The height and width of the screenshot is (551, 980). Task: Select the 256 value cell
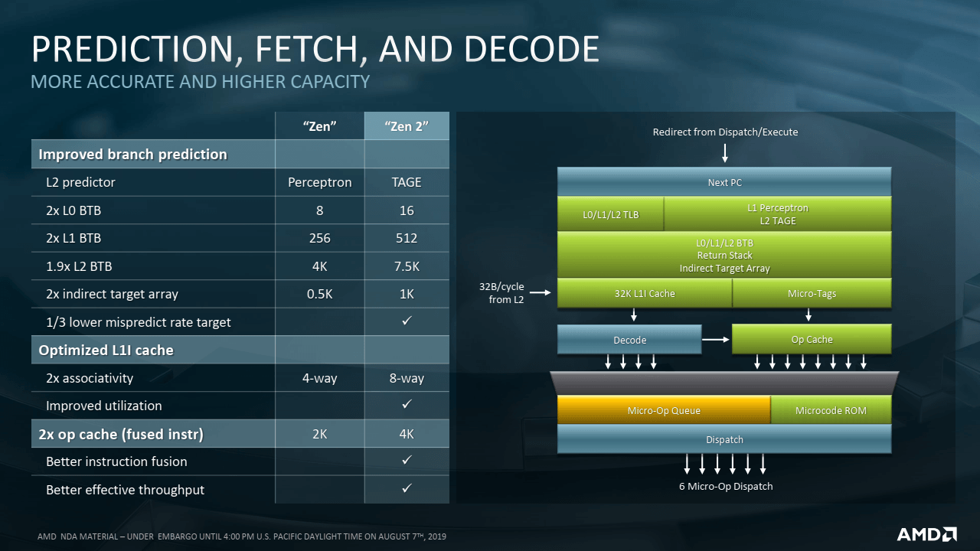[320, 238]
